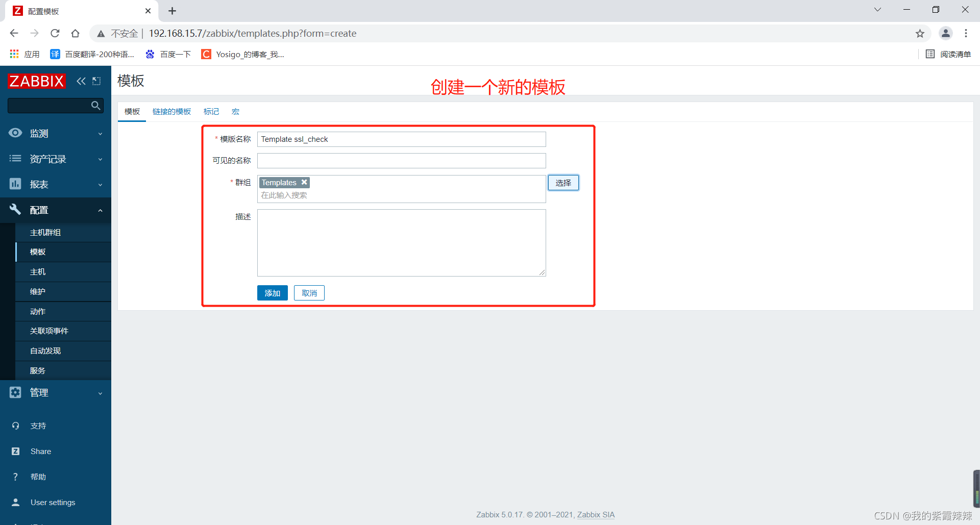Viewport: 980px width, 525px height.
Task: Open 模板 in the sidebar
Action: pyautogui.click(x=63, y=252)
